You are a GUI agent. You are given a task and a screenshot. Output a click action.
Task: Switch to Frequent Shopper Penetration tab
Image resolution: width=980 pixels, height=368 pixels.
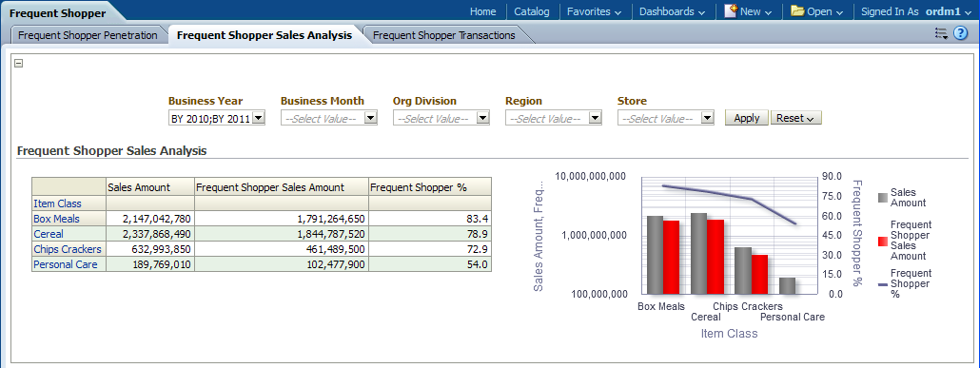pos(88,35)
